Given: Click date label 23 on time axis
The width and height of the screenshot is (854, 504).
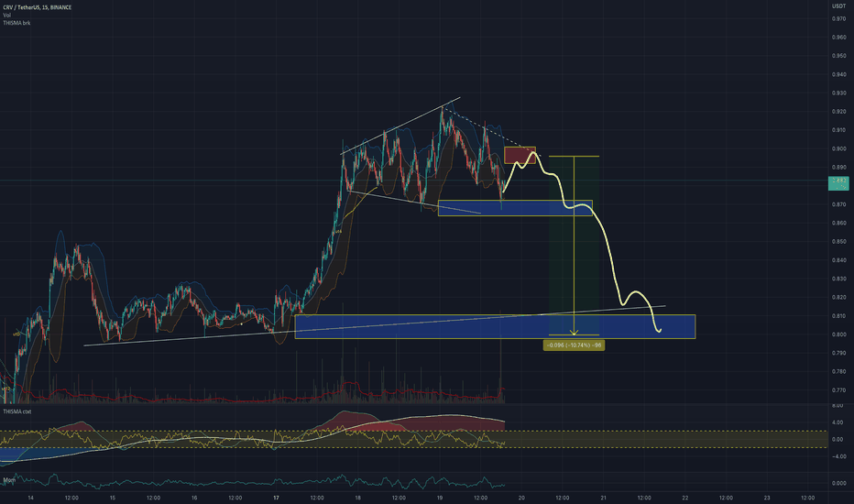Looking at the screenshot, I should pos(767,498).
